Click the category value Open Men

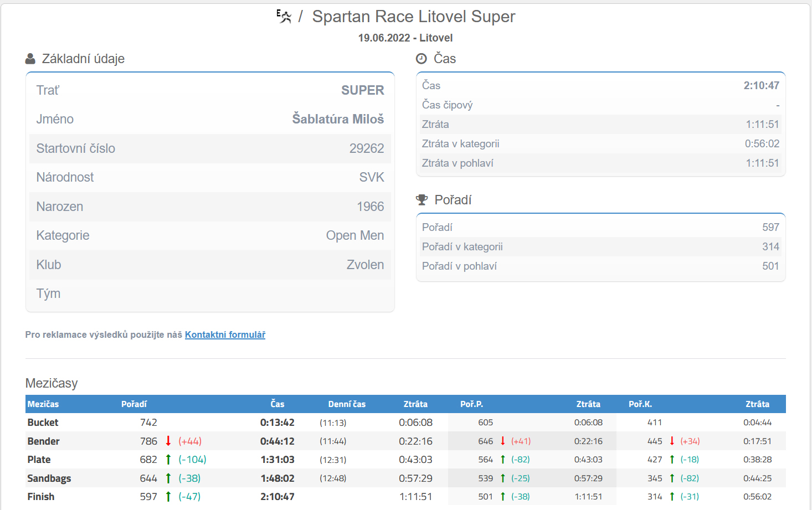click(x=355, y=235)
